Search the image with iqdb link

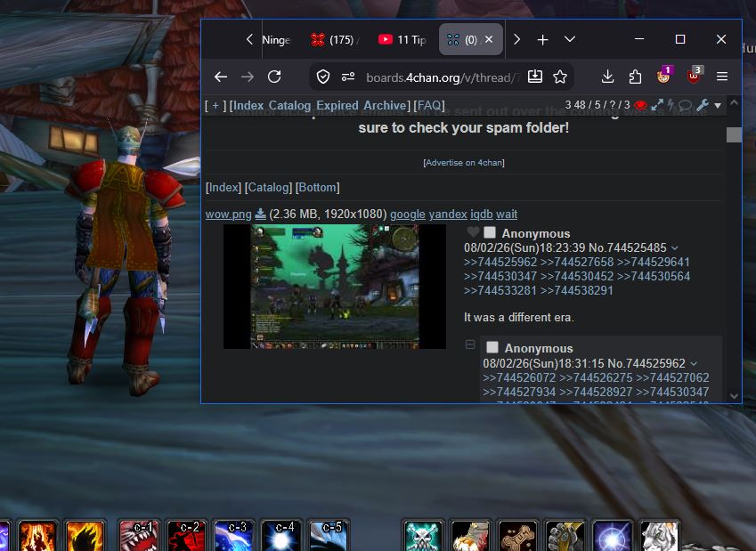coord(481,214)
